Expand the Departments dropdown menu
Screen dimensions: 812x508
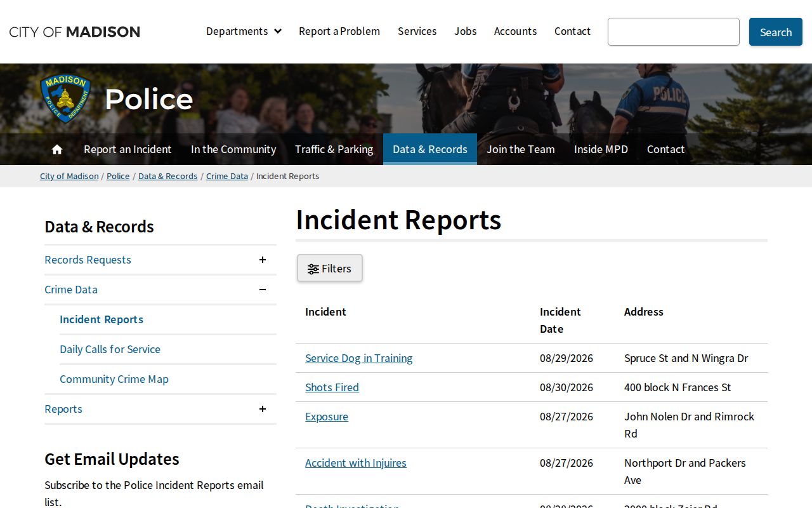point(244,31)
